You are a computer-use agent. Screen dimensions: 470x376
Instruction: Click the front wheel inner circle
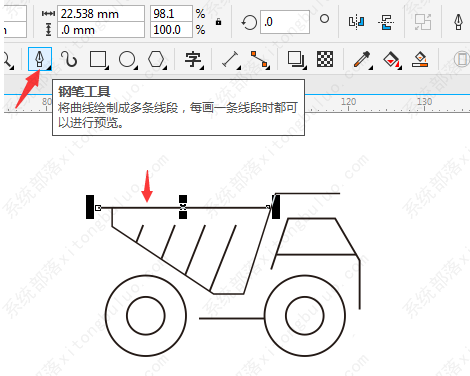point(305,315)
